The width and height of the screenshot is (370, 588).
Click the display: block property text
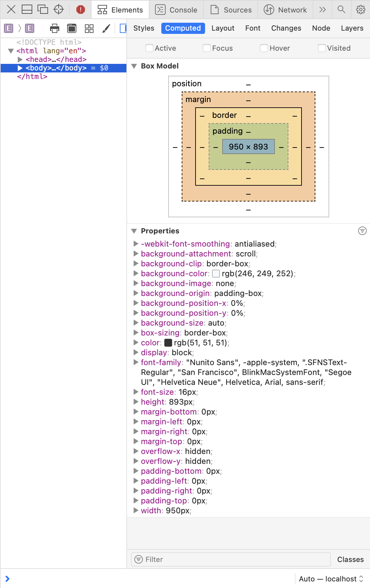point(167,353)
